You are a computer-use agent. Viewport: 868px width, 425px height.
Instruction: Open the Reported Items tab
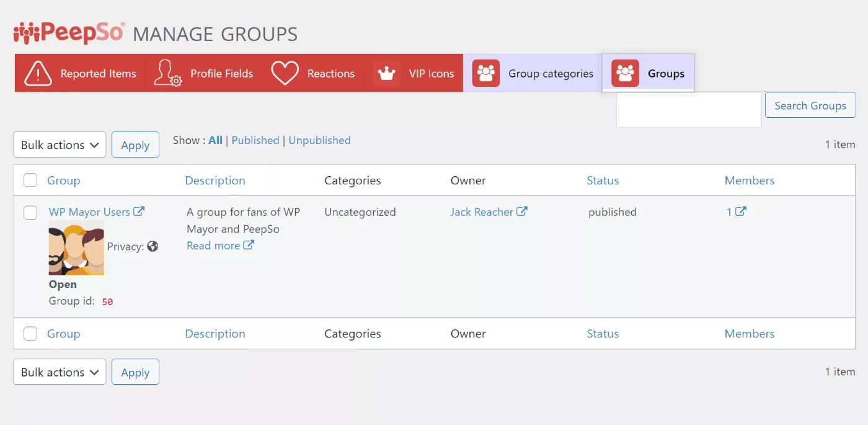(80, 73)
